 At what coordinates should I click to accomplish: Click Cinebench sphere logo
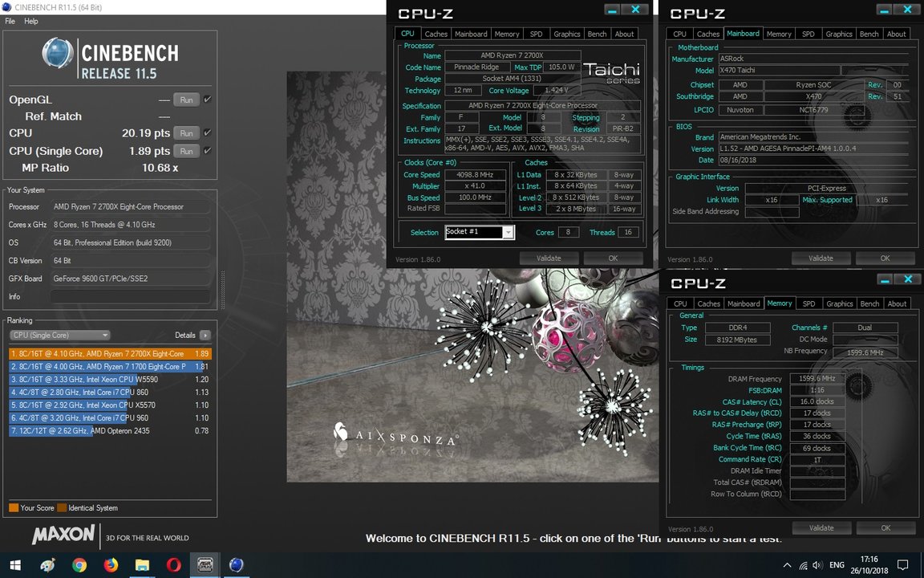(x=58, y=53)
